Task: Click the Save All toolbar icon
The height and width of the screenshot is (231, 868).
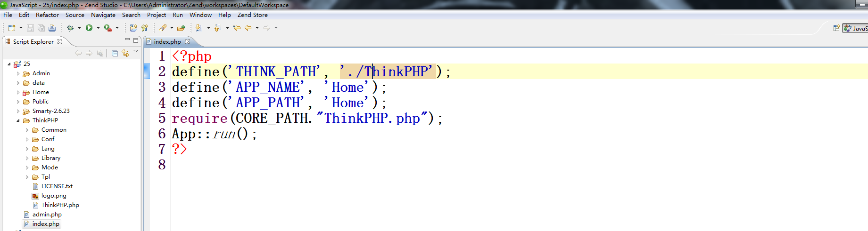Action: point(41,28)
